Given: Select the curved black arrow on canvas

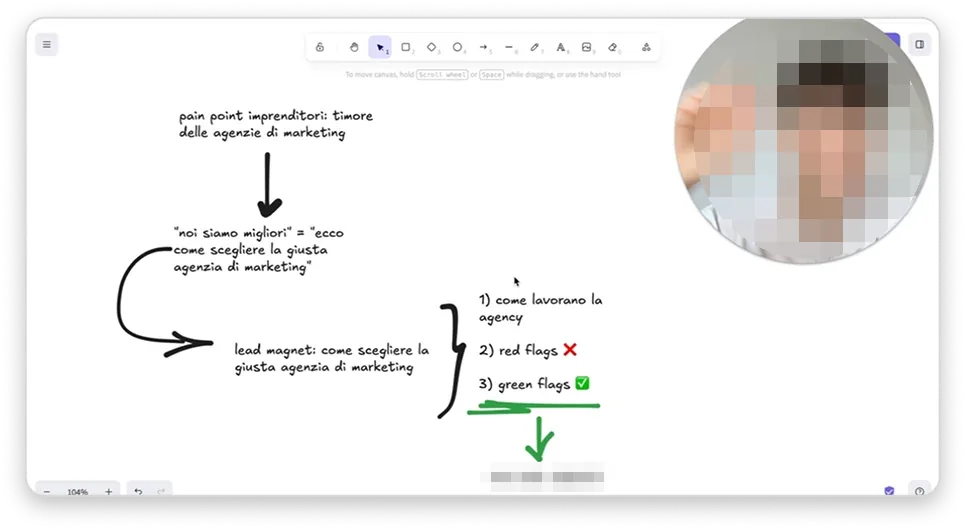Looking at the screenshot, I should [164, 302].
